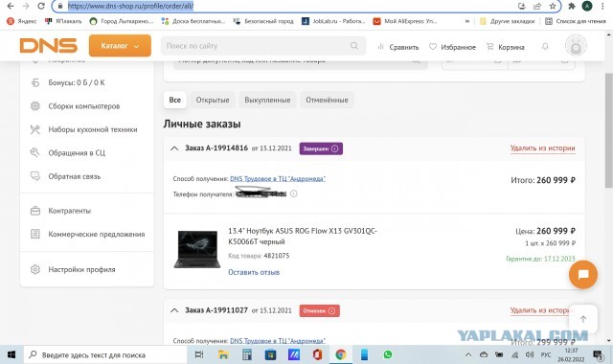Open the Безопасный город bookmark
The width and height of the screenshot is (613, 364).
(263, 21)
